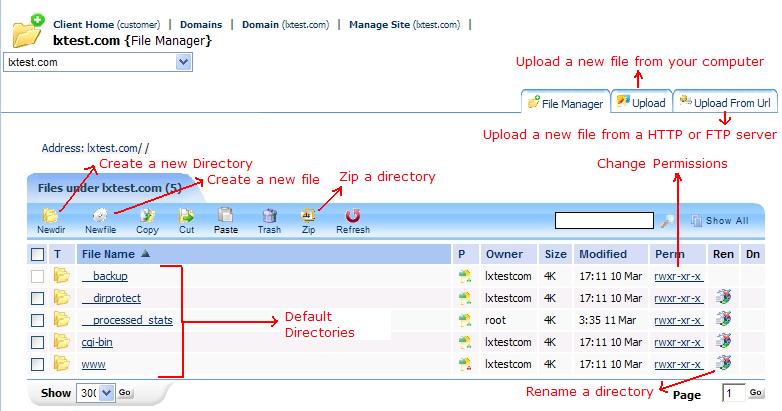Check the cgi-bin row checkbox

37,342
